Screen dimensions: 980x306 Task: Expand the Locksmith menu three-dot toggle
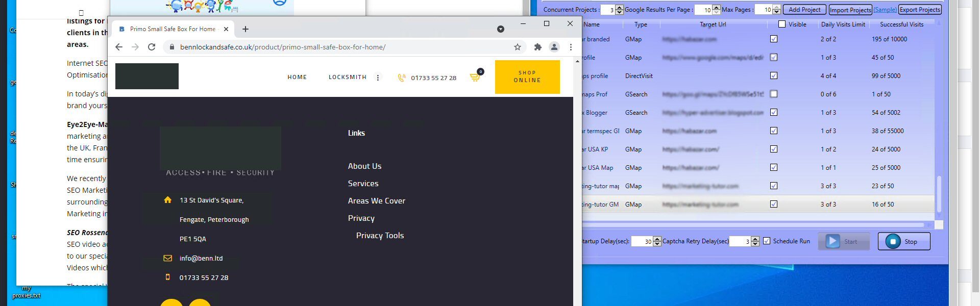(378, 78)
